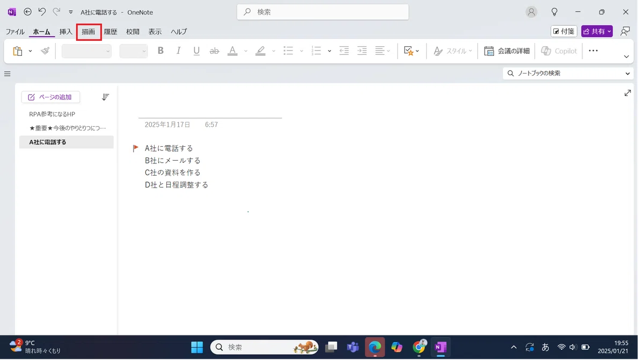Open the スタイル styles dropdown

(453, 51)
